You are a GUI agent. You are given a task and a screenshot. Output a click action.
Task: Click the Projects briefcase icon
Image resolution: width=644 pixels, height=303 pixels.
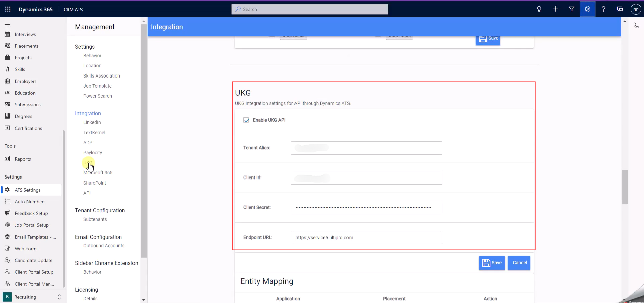pyautogui.click(x=7, y=58)
